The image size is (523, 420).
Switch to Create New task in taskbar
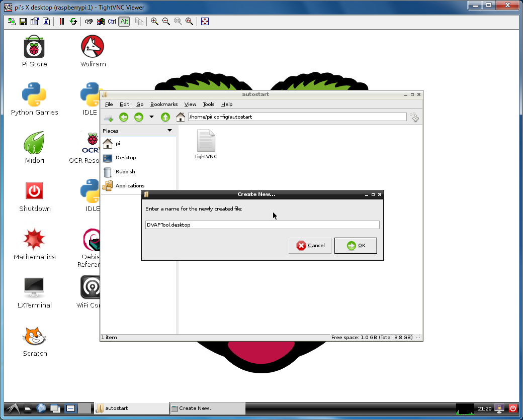coord(208,408)
